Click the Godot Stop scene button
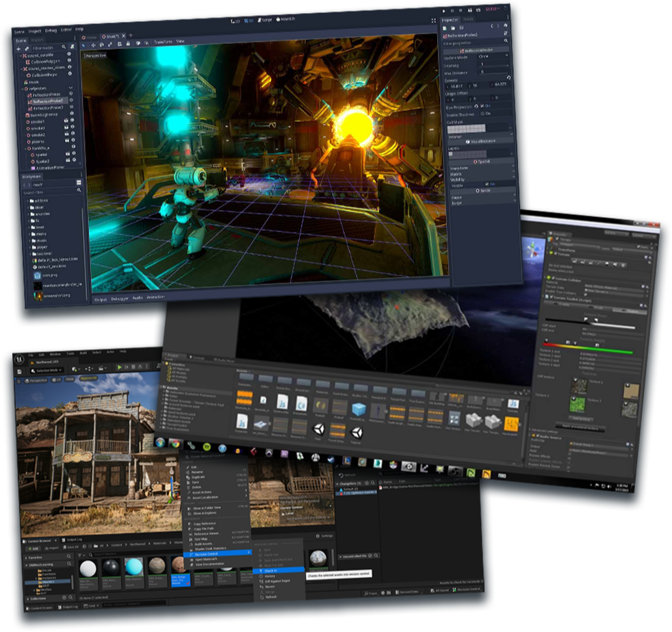This screenshot has width=672, height=632. (x=461, y=10)
